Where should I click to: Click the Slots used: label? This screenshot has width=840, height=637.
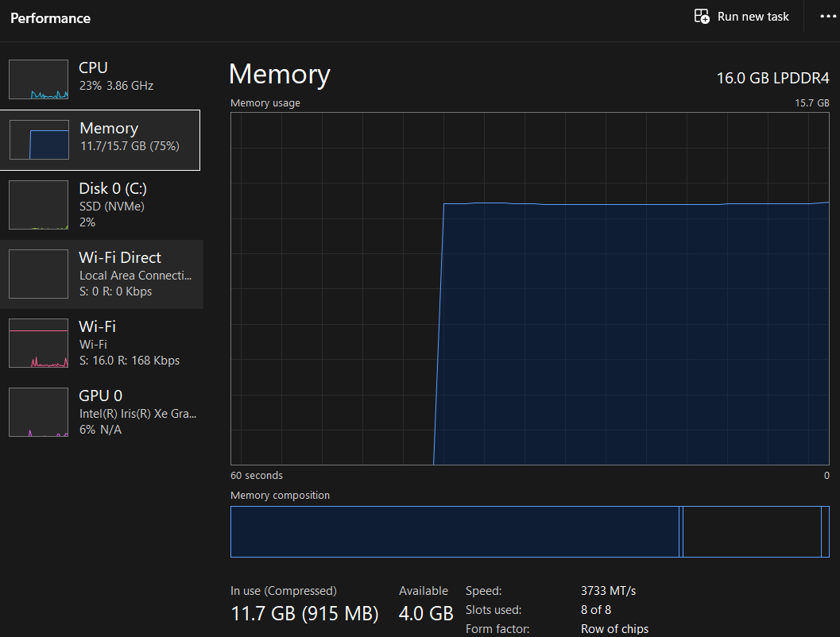pyautogui.click(x=494, y=610)
